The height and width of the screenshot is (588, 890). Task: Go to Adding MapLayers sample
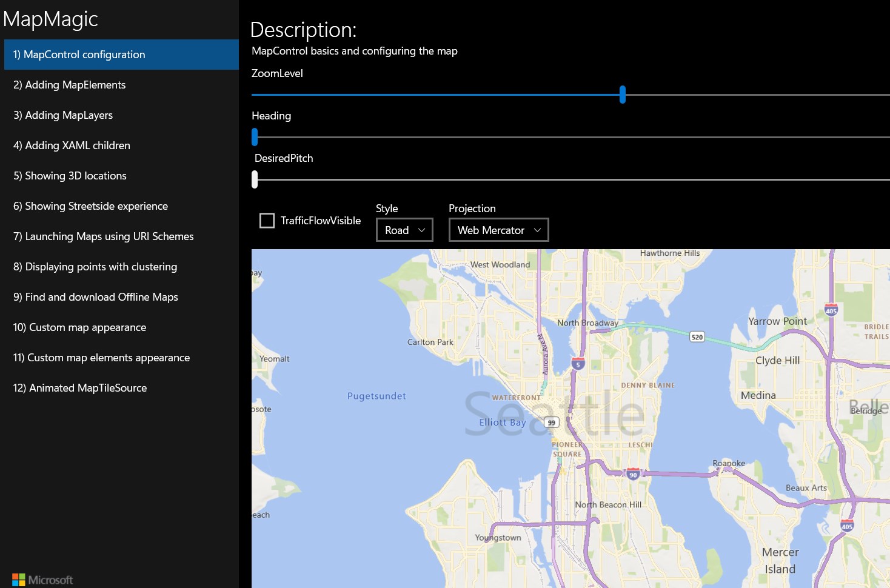(x=63, y=115)
